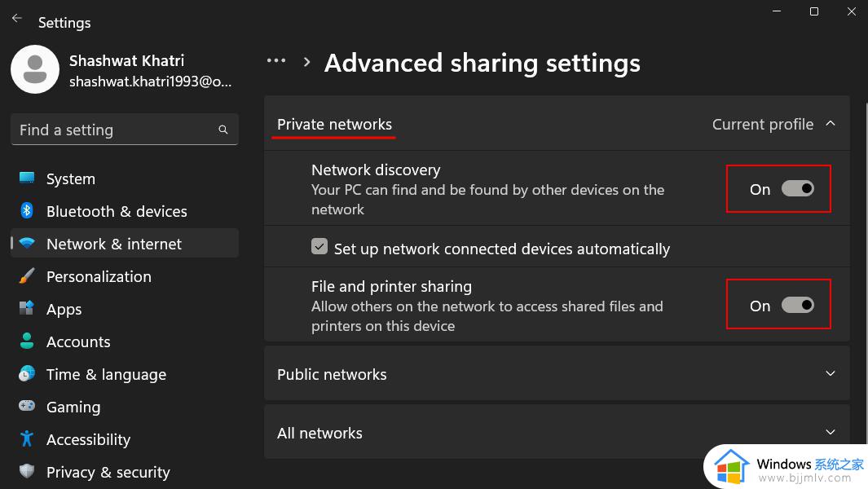Click the Network discovery title

(x=376, y=170)
